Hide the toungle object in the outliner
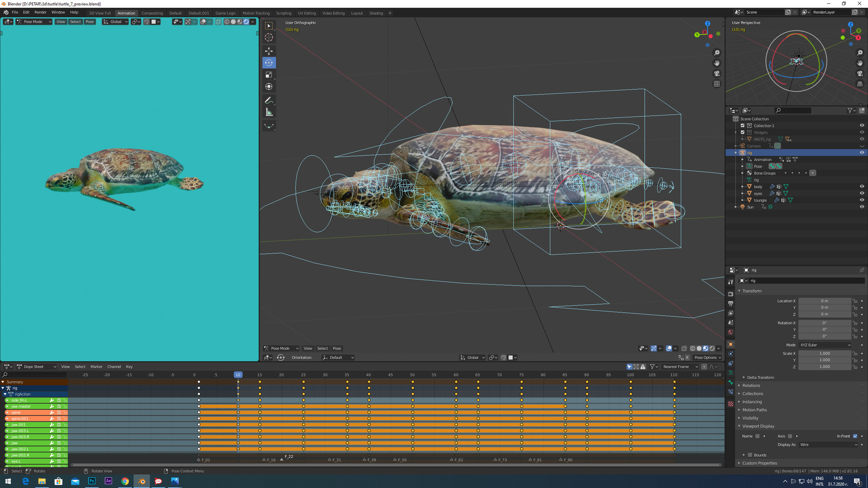The width and height of the screenshot is (868, 488). [x=863, y=200]
